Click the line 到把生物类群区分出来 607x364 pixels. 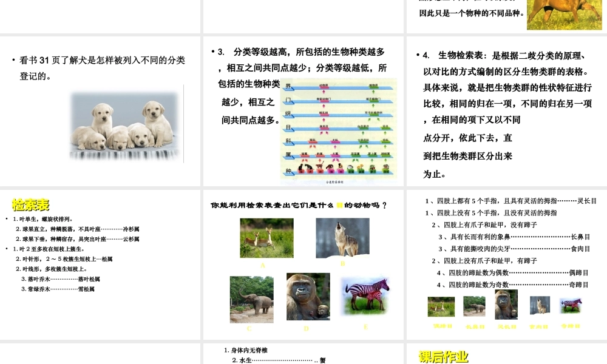tap(467, 156)
